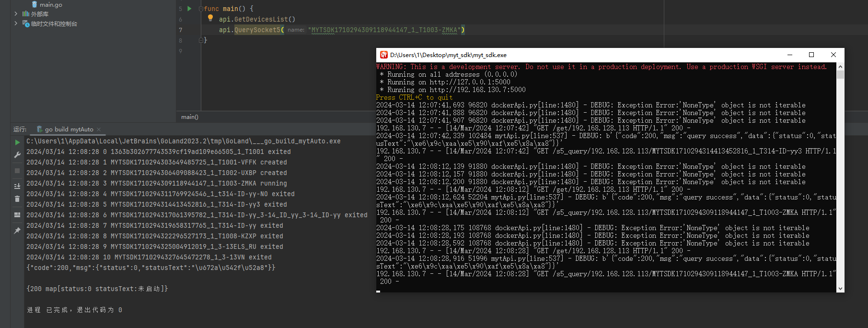
Task: Toggle fold marker at closing brace line 8
Action: click(x=201, y=40)
